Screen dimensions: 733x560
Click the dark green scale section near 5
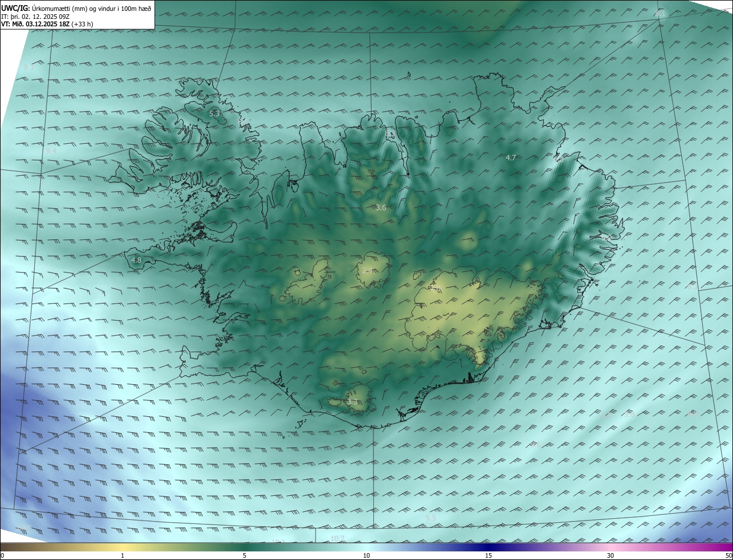245,547
